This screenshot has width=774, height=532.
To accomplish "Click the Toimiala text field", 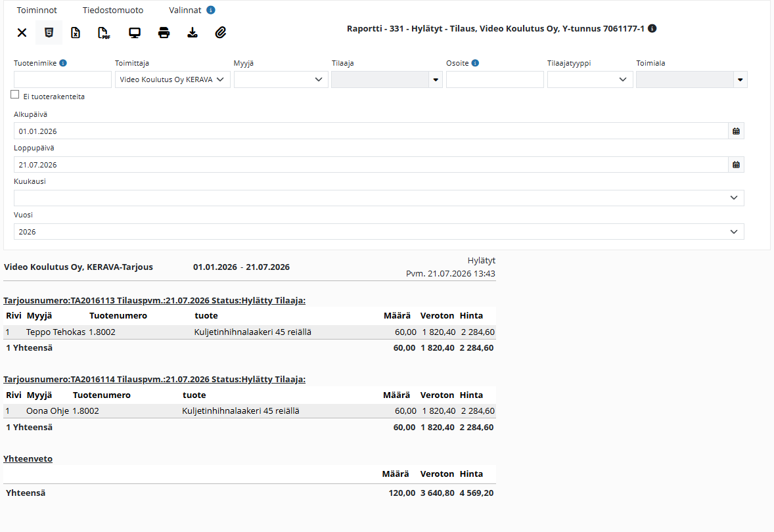I will point(685,79).
